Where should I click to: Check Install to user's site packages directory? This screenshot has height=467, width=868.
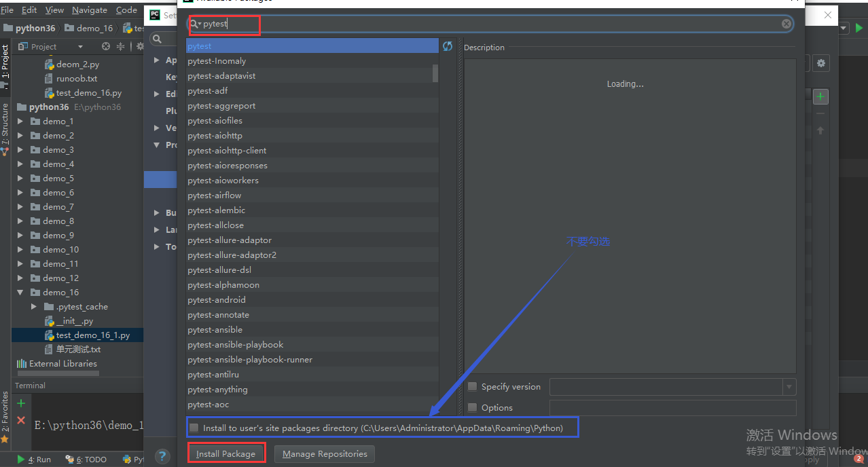point(194,428)
